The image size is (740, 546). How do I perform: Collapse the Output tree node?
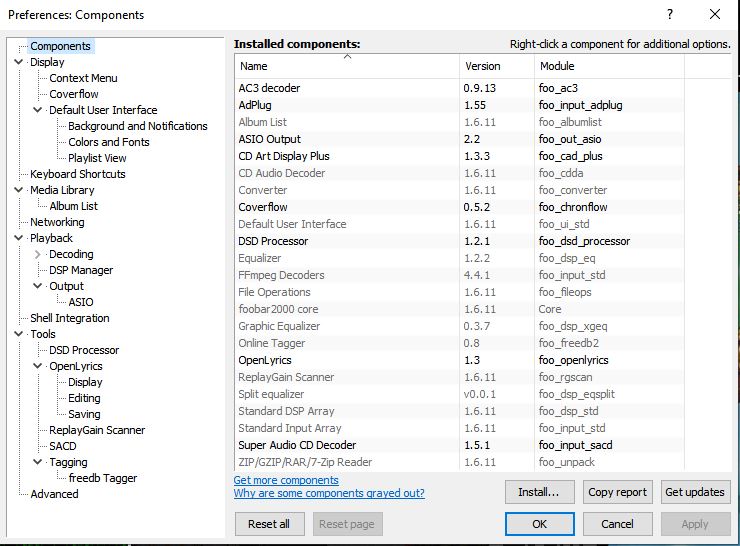point(38,286)
